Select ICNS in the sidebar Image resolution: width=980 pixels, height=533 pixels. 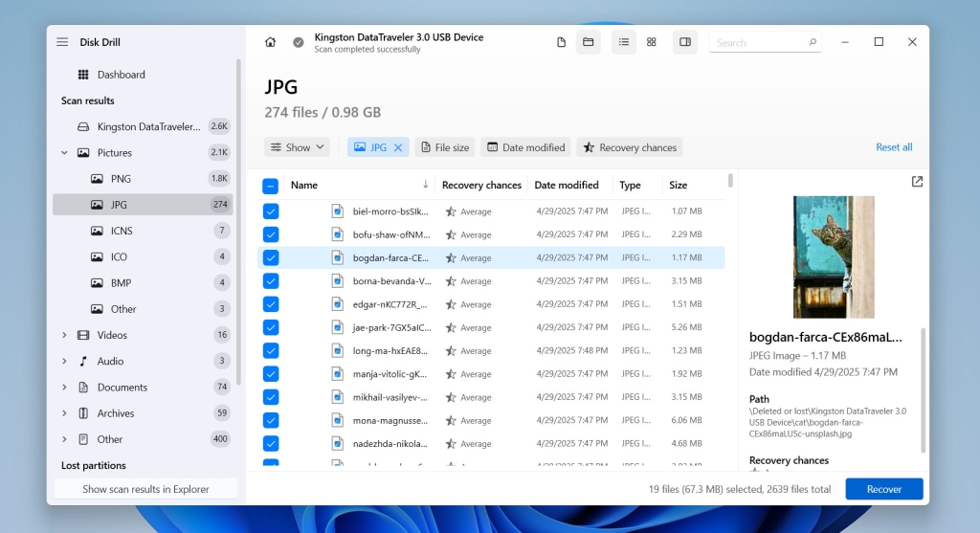coord(143,231)
